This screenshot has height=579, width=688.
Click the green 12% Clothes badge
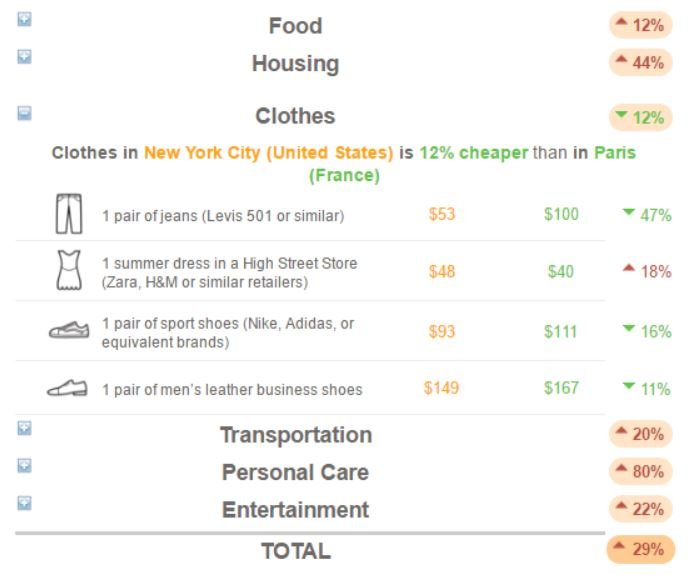point(640,118)
